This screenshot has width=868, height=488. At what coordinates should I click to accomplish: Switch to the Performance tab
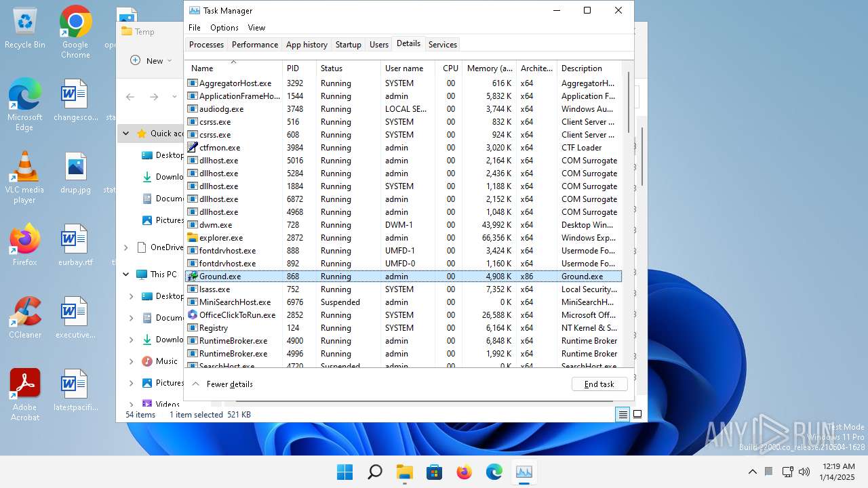(x=255, y=45)
